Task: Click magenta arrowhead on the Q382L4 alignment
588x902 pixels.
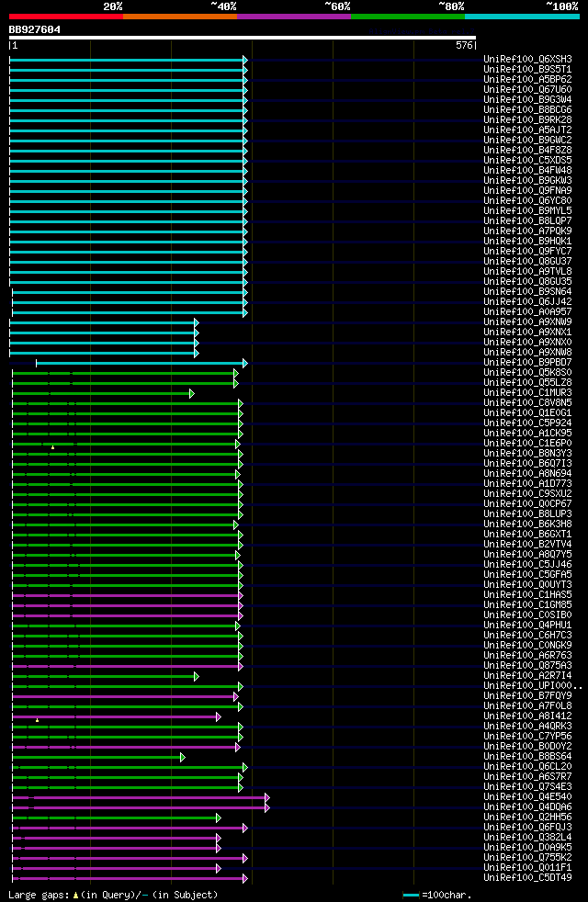Action: 218,838
